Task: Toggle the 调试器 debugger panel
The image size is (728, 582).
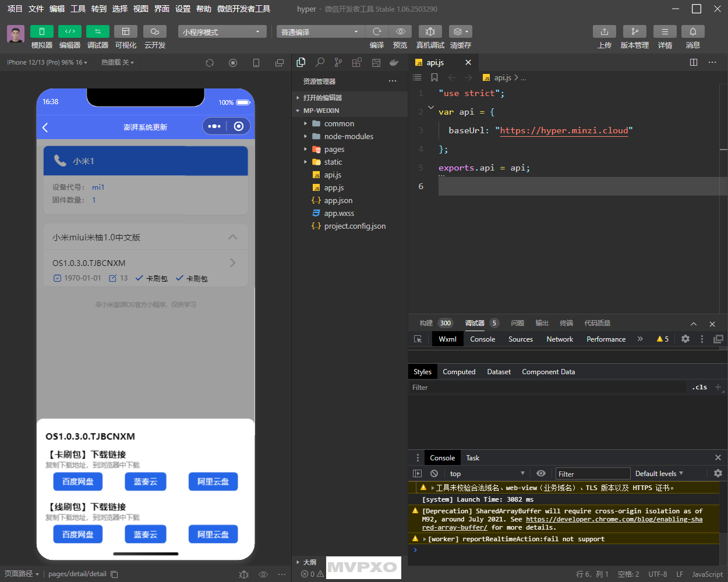Action: pyautogui.click(x=98, y=31)
